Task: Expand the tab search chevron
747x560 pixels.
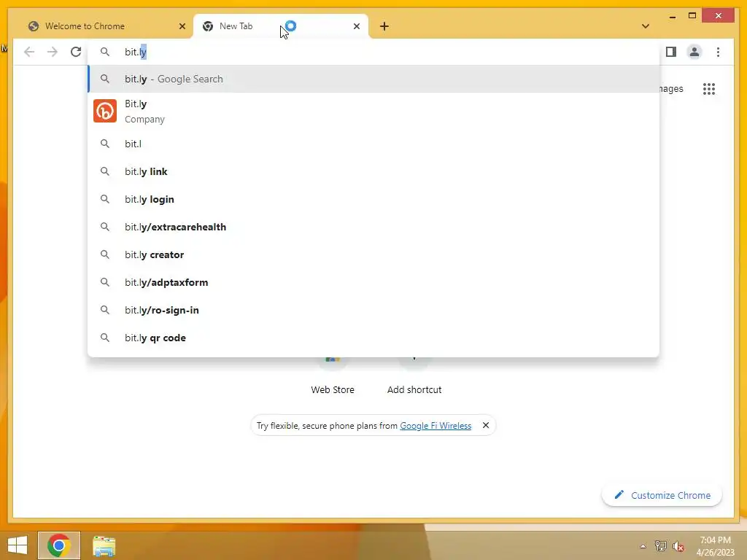Action: (645, 26)
